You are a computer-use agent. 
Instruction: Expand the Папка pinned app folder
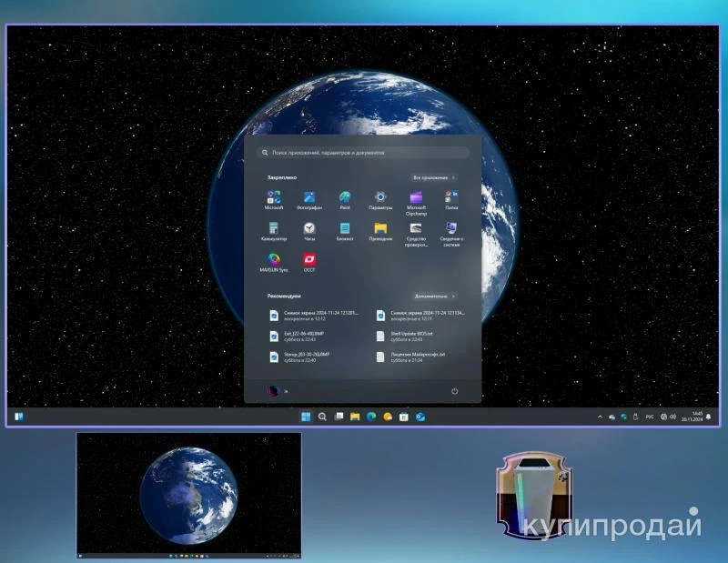click(x=451, y=198)
